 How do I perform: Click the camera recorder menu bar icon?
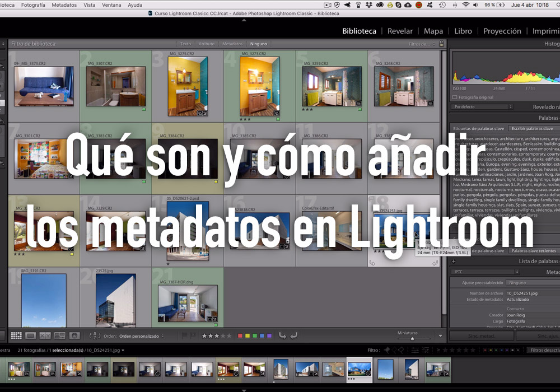[x=328, y=5]
